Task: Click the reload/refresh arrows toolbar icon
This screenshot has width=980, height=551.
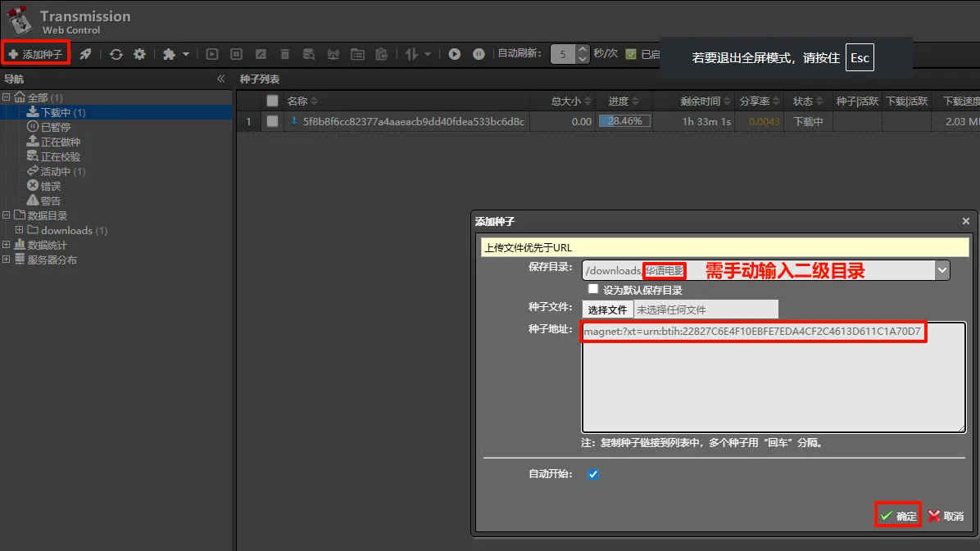Action: click(116, 54)
